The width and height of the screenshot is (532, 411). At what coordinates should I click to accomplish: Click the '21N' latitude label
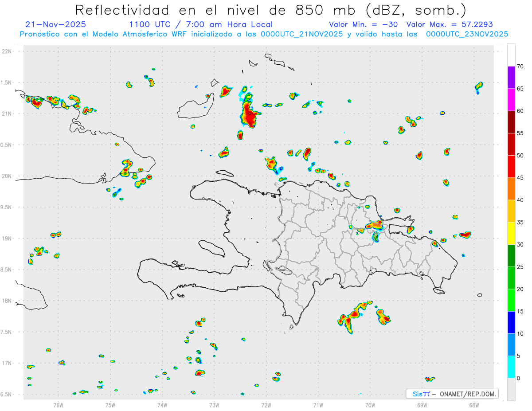[8, 114]
